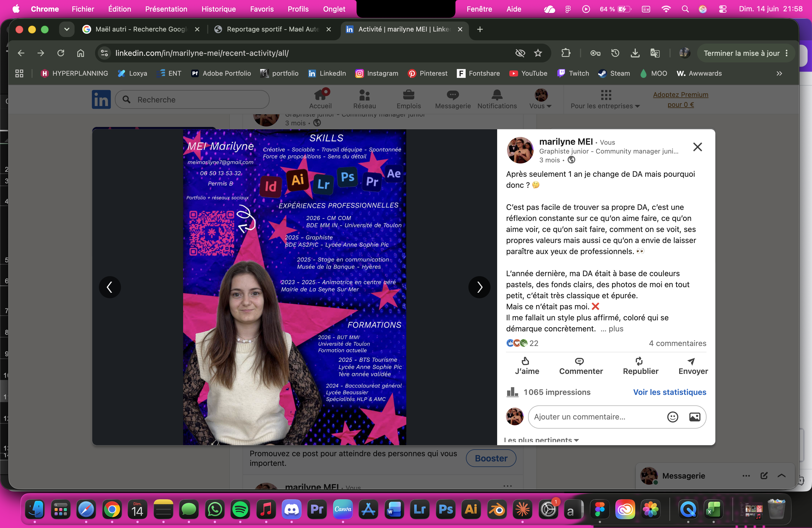This screenshot has height=528, width=812.
Task: Open Les plus pertinents sort dropdown
Action: point(541,440)
